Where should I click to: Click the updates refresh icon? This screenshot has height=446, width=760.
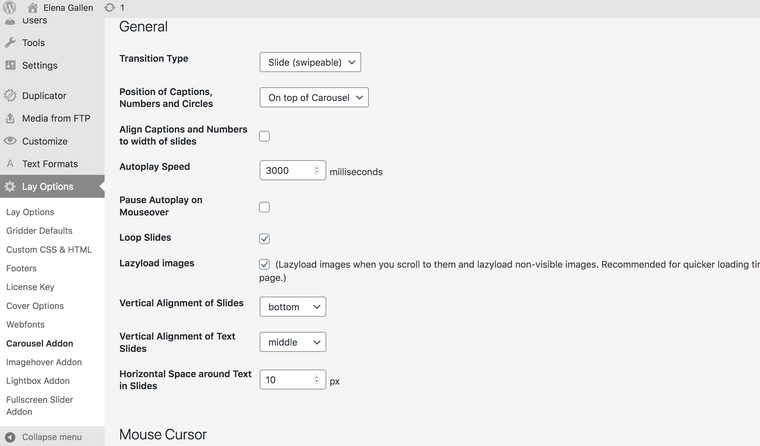pos(109,8)
